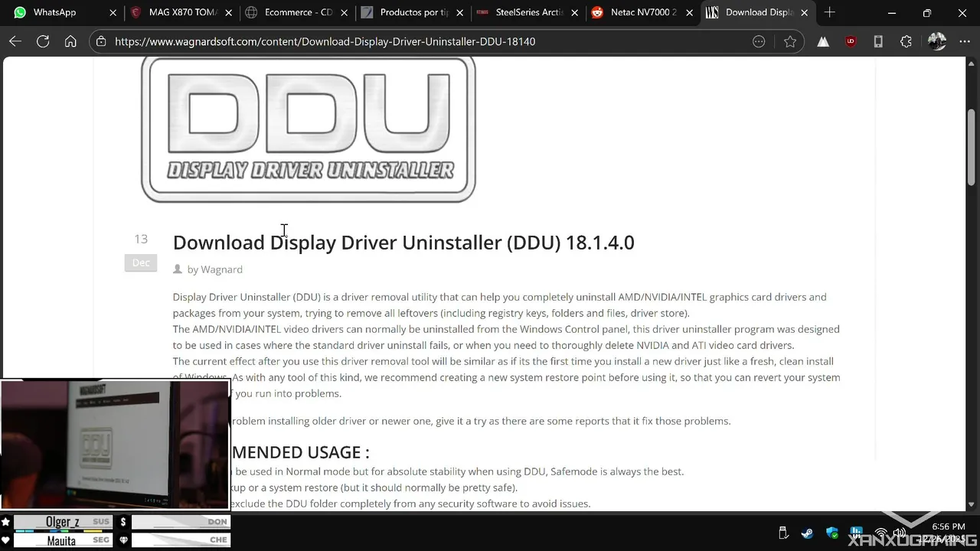Click the webcam overlay thumbnail

click(115, 445)
